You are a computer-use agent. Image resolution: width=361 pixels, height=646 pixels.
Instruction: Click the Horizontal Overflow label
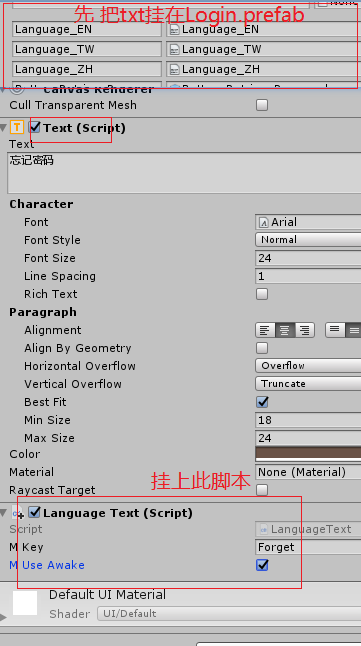tap(80, 366)
